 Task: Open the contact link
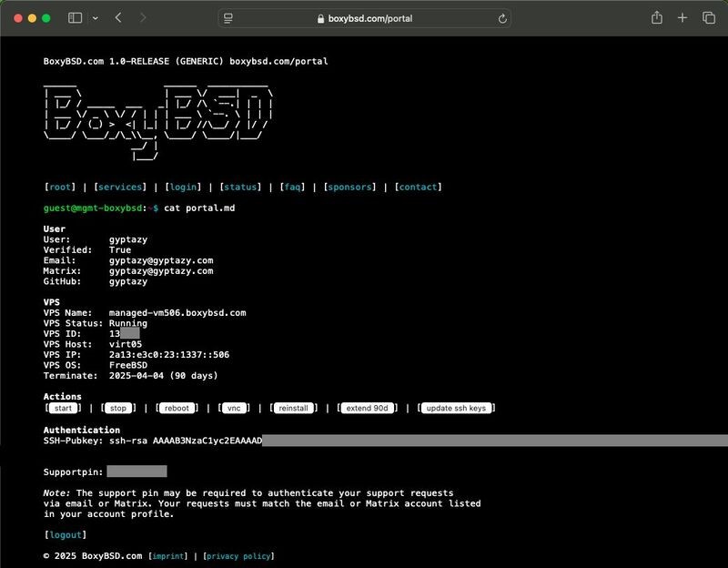418,188
